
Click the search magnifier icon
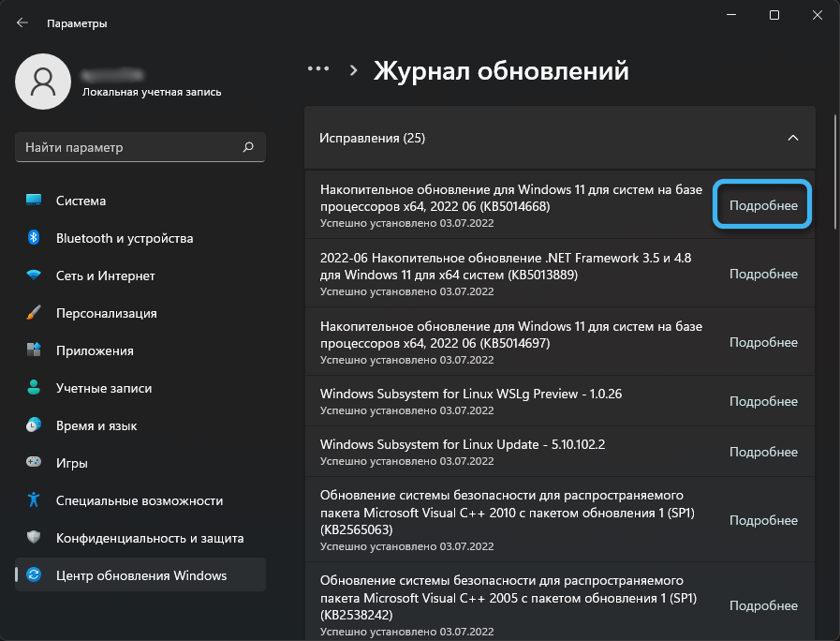pyautogui.click(x=248, y=147)
